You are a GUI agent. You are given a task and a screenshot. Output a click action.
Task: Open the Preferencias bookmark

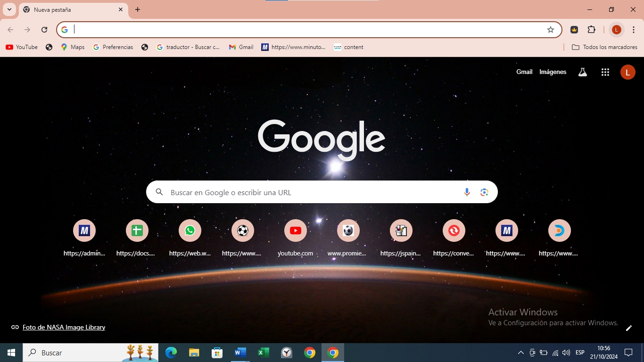(x=113, y=47)
